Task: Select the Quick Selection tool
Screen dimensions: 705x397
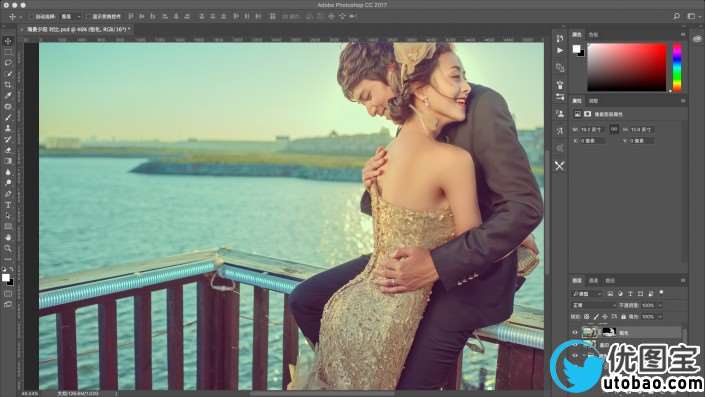Action: 8,74
